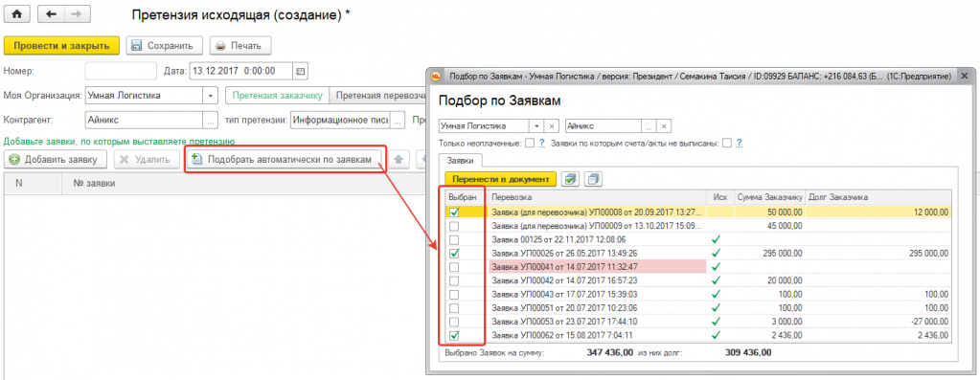
Task: Expand Умная Логистика dropdown in selection window
Action: click(x=536, y=125)
